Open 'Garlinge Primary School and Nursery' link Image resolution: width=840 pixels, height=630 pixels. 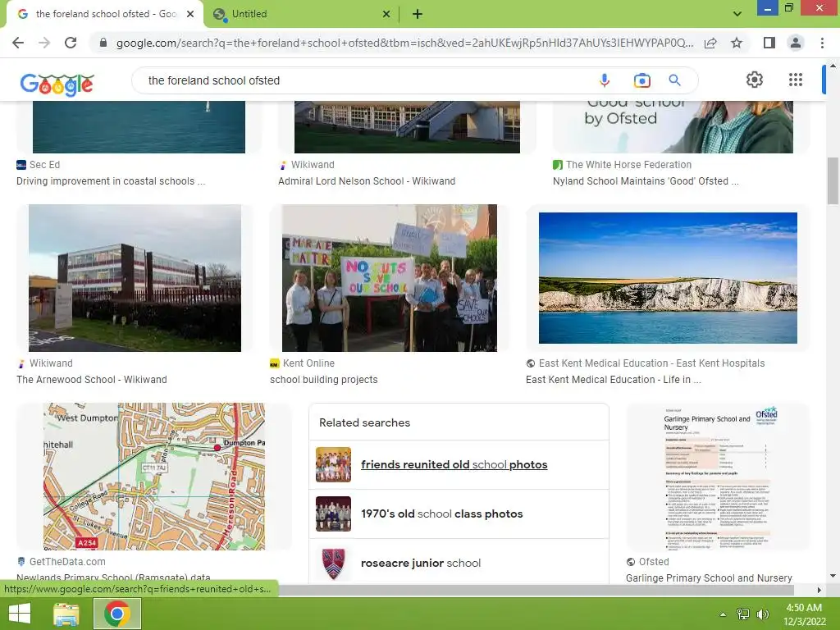click(709, 578)
